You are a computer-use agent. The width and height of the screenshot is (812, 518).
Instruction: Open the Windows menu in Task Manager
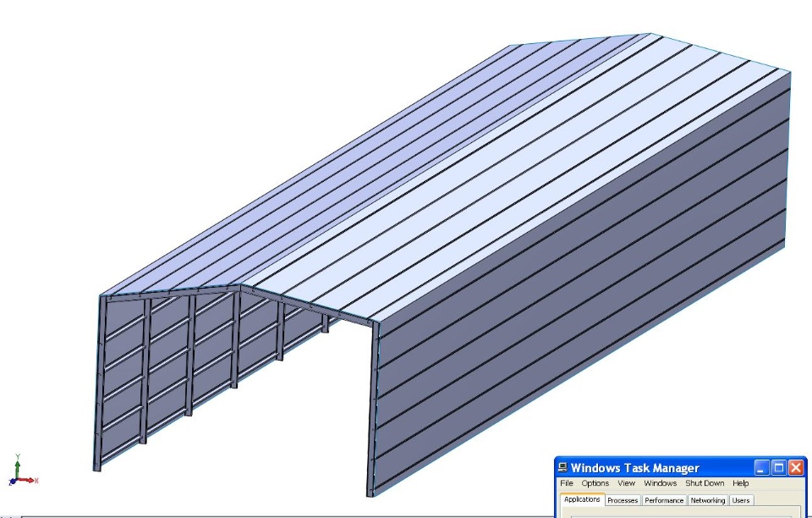[x=661, y=483]
